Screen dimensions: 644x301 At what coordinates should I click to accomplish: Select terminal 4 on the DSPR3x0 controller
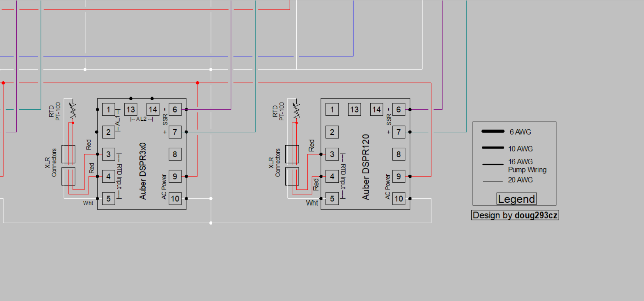tap(108, 176)
